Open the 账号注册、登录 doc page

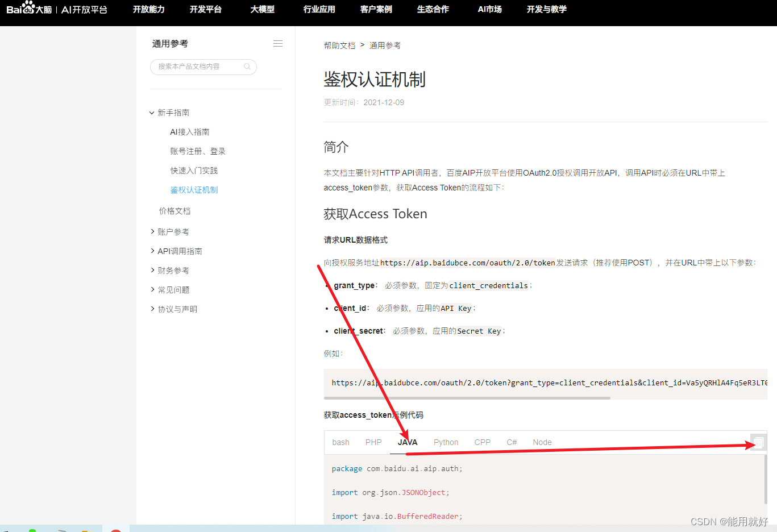point(198,151)
